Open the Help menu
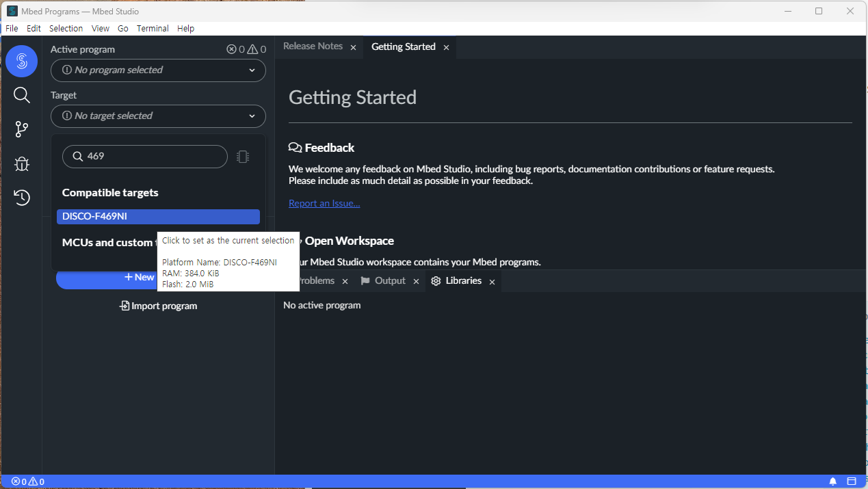Viewport: 868px width, 489px height. 185,29
